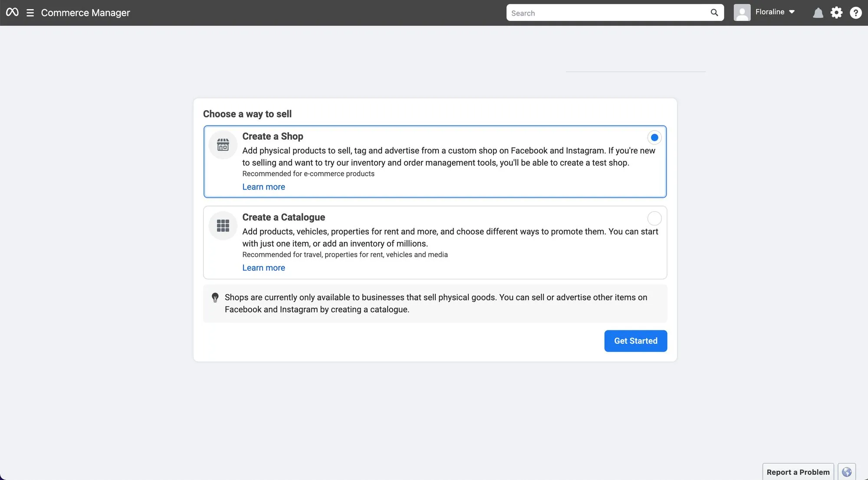868x480 pixels.
Task: Open settings gear icon
Action: coord(836,13)
